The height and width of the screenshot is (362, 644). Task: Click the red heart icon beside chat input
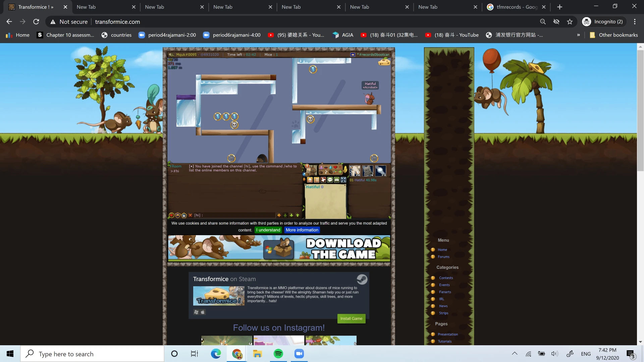click(171, 215)
